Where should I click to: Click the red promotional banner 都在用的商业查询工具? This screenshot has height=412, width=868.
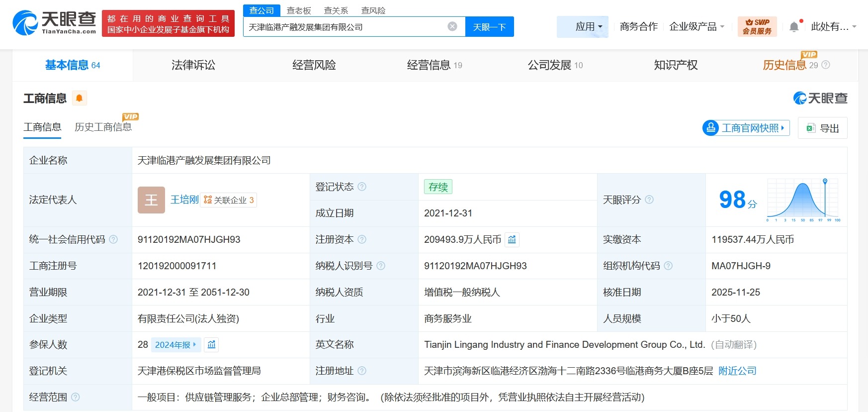[168, 24]
